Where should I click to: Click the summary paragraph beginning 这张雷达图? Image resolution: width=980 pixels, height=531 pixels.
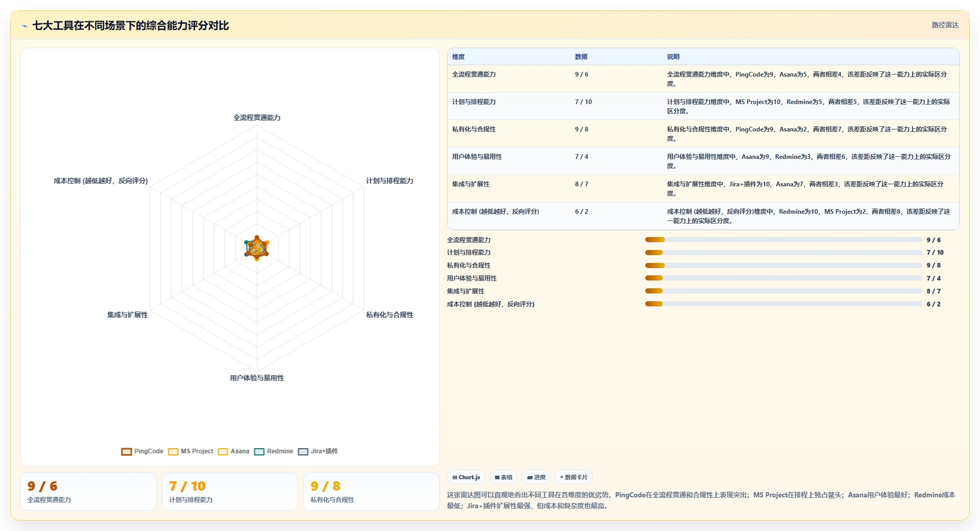tap(701, 500)
